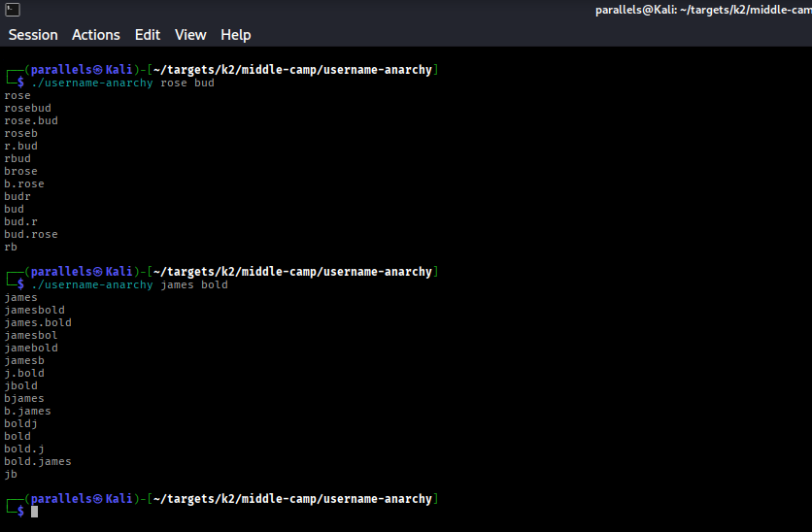812x532 pixels.
Task: Click the './username-anarchy rose bud' command line
Action: point(122,83)
